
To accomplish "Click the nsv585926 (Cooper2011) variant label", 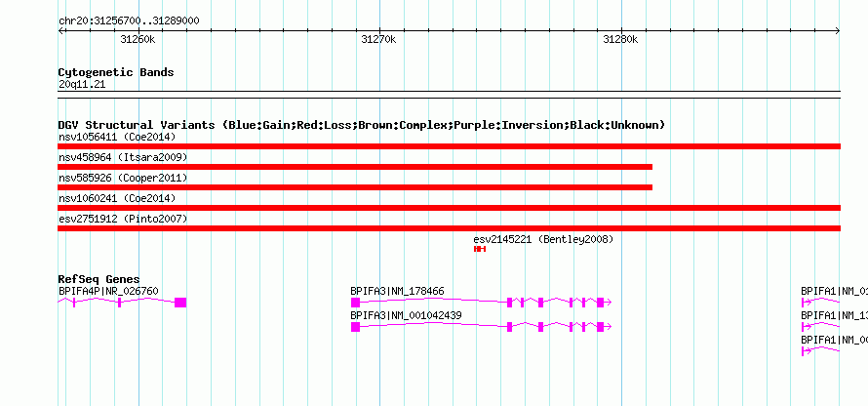I will (123, 179).
